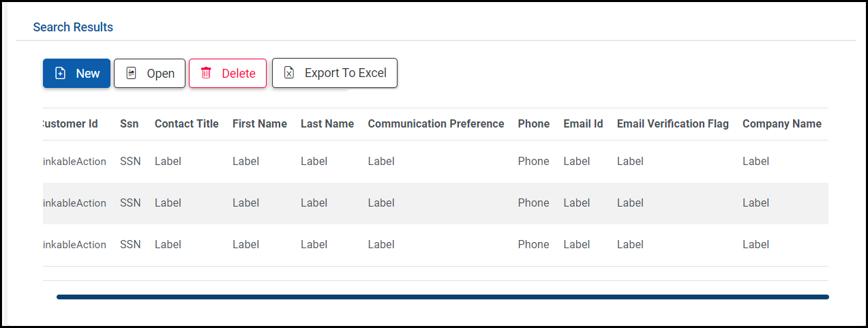Click the red Delete trash icon
The image size is (868, 328).
pos(206,74)
